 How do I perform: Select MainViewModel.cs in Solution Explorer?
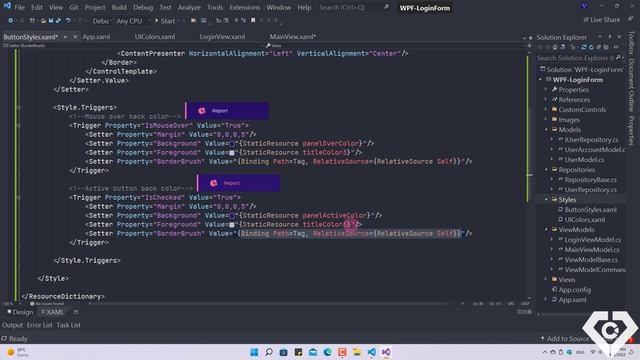click(591, 249)
